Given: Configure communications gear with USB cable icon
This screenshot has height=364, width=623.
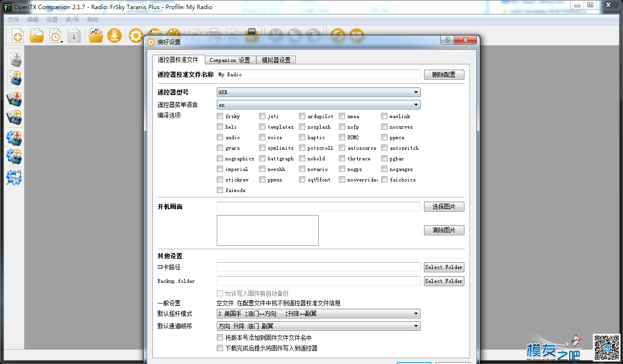Looking at the screenshot, I should (14, 178).
